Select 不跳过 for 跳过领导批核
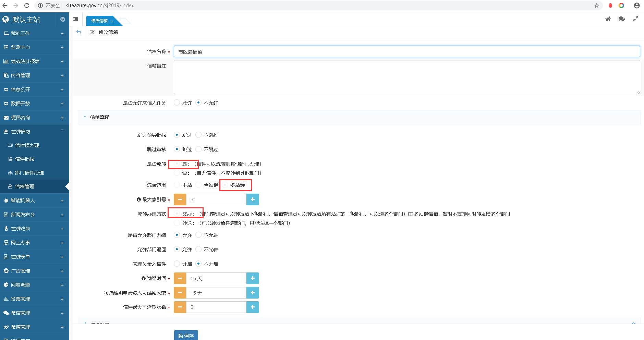Viewport: 644px width, 340px height. (x=198, y=135)
